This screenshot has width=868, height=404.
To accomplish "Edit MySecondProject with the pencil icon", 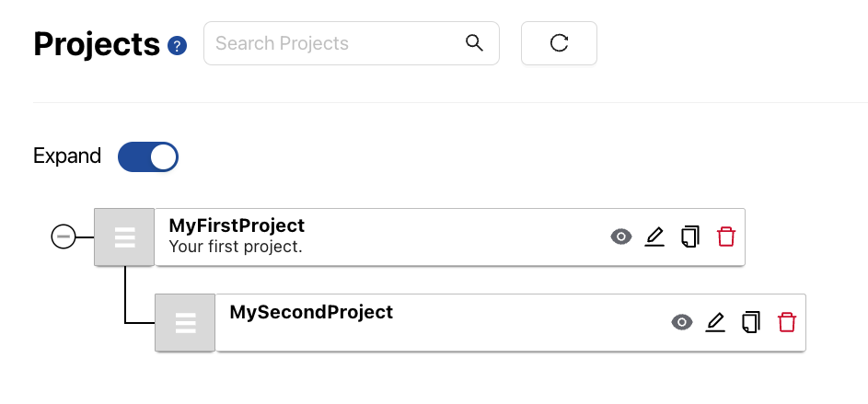I will (x=715, y=322).
